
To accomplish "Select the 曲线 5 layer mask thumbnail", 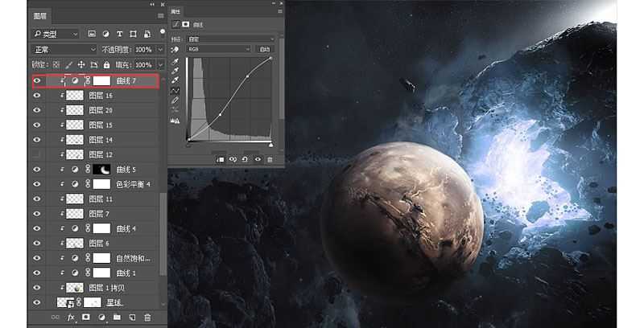I will tap(101, 170).
